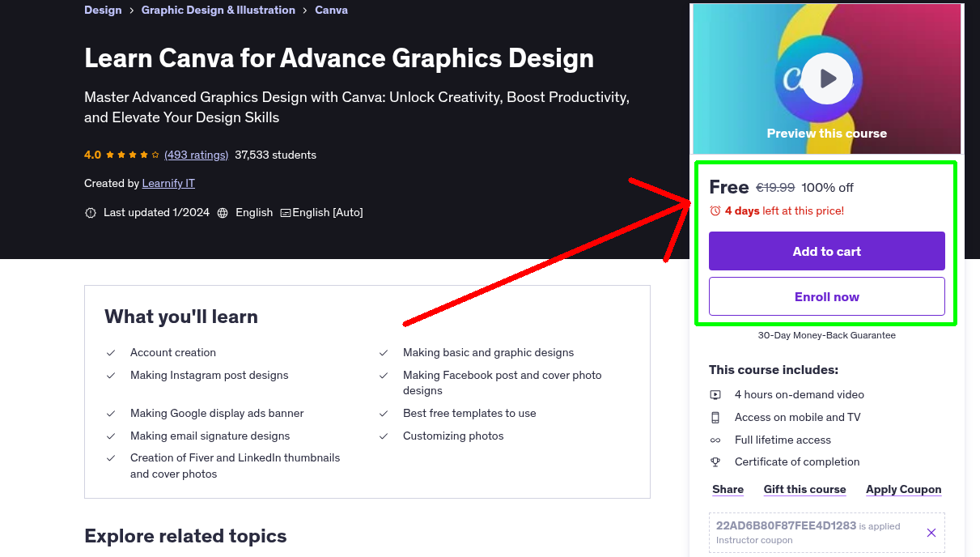Click the Explore related topics heading

point(185,536)
